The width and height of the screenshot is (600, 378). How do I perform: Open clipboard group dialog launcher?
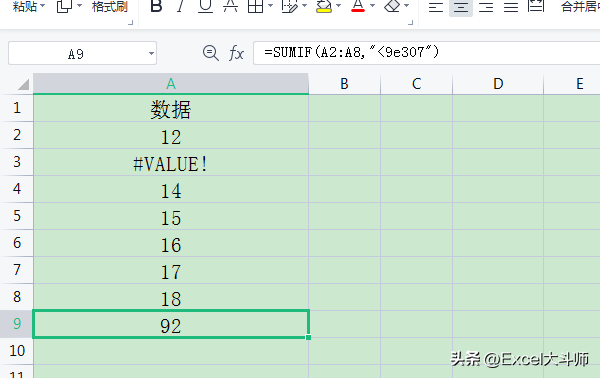130,23
